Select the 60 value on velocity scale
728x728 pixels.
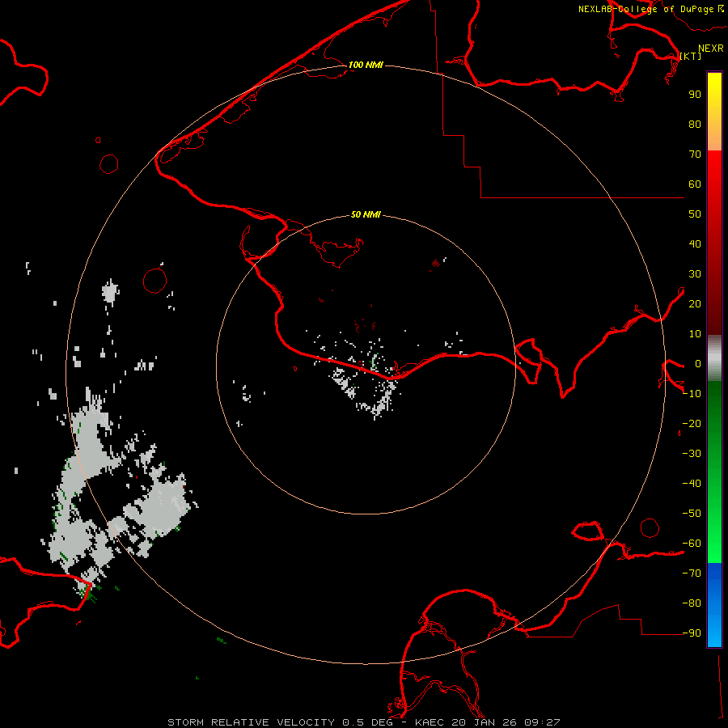(x=695, y=184)
